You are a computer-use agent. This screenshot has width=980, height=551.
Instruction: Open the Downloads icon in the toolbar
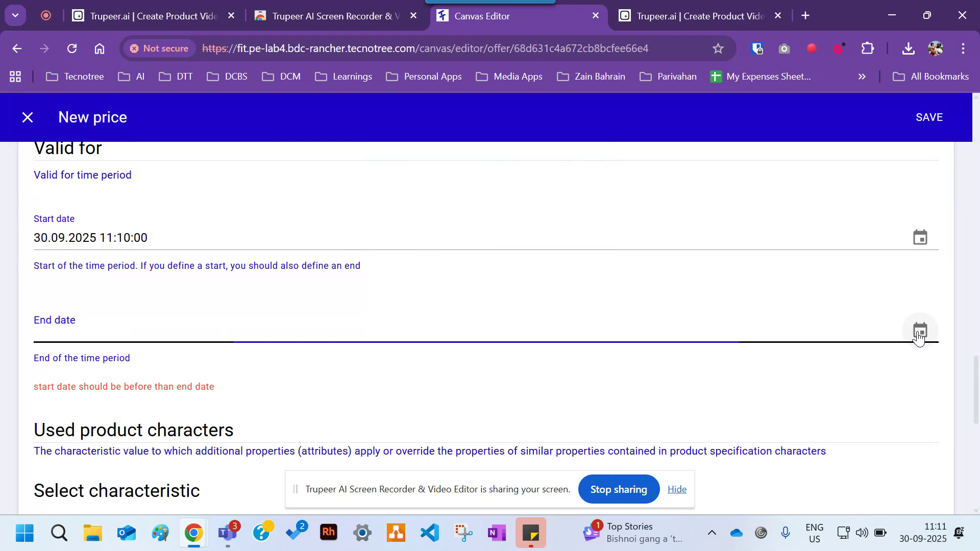(909, 48)
